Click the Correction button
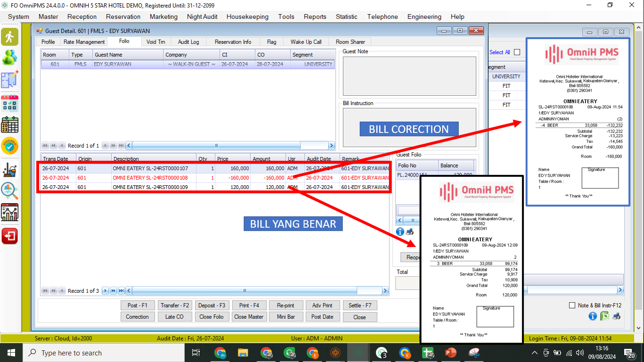 (x=137, y=317)
